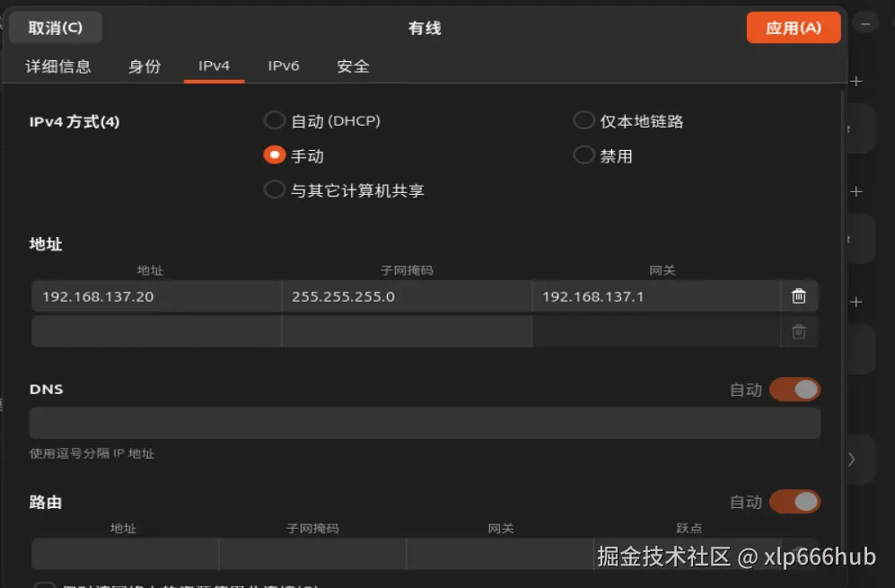
Task: Go to the 安全 tab
Action: pos(352,66)
